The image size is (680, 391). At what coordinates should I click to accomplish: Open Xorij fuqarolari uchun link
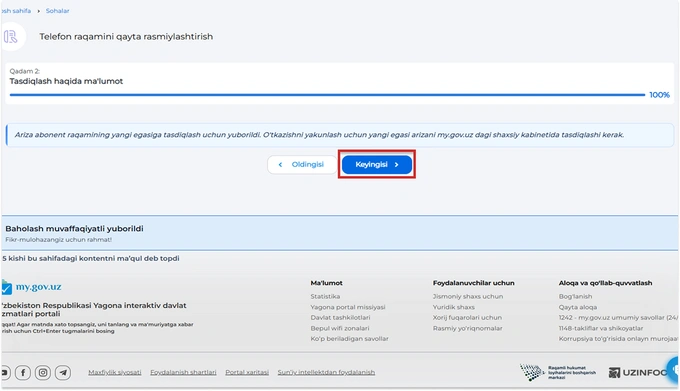467,317
